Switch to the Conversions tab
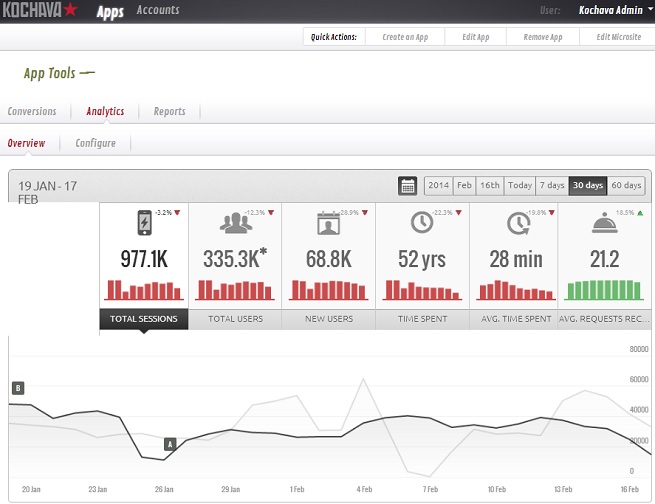Image resolution: width=655 pixels, height=504 pixels. (x=32, y=111)
